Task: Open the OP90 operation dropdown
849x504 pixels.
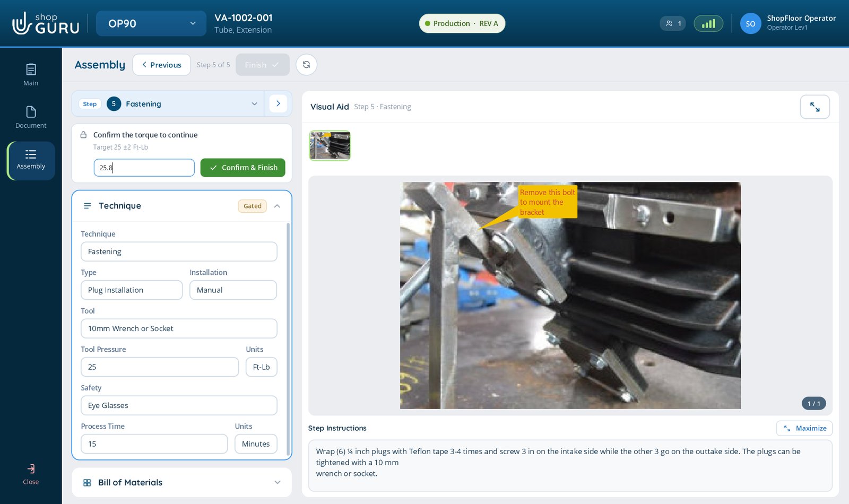Action: pos(151,23)
